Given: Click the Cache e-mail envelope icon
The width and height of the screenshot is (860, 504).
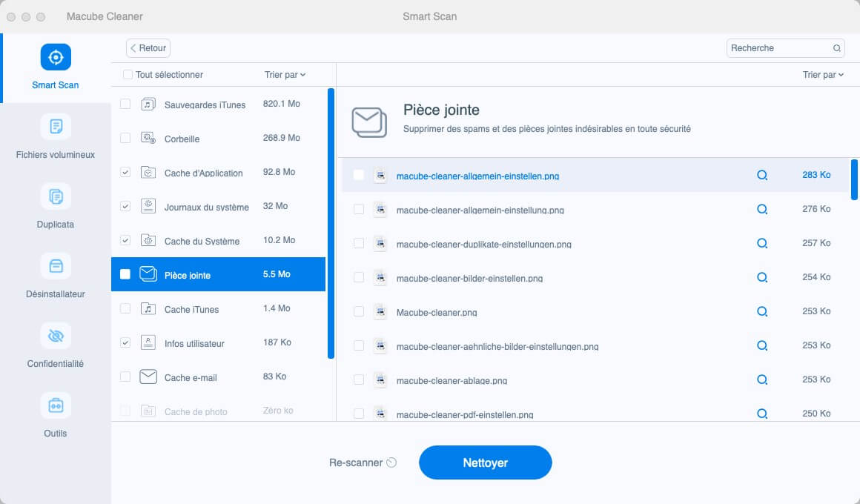Looking at the screenshot, I should coord(148,377).
